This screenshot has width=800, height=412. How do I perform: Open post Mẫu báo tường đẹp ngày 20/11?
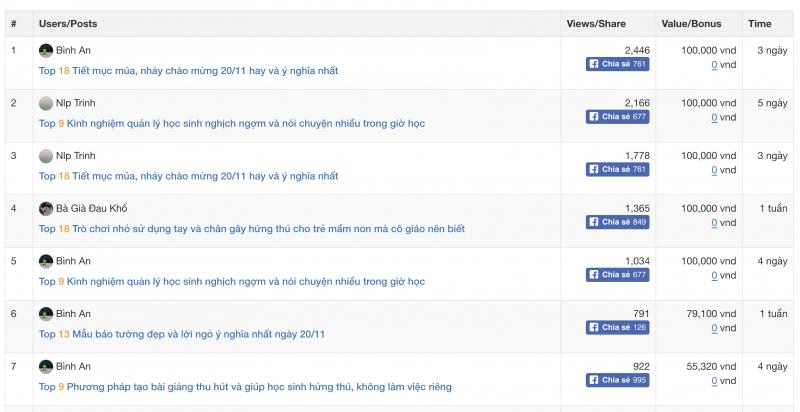(182, 334)
